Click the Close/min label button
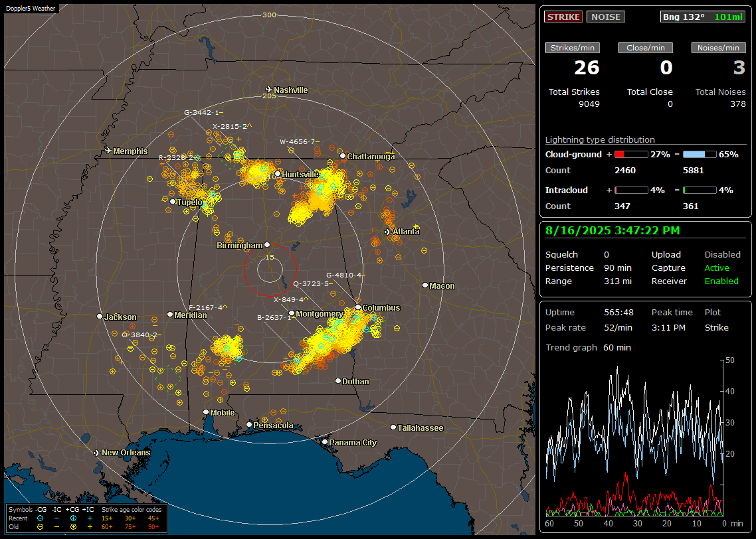The height and width of the screenshot is (539, 756). [x=646, y=48]
